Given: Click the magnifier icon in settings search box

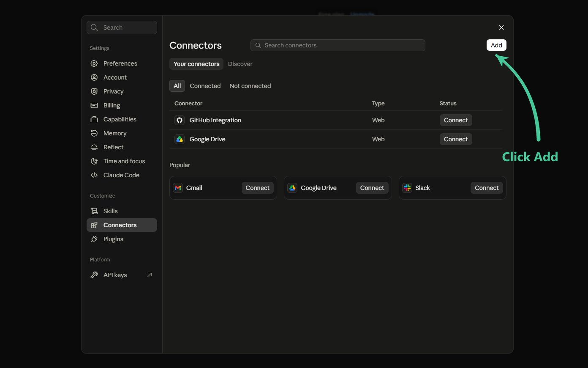Looking at the screenshot, I should (94, 27).
